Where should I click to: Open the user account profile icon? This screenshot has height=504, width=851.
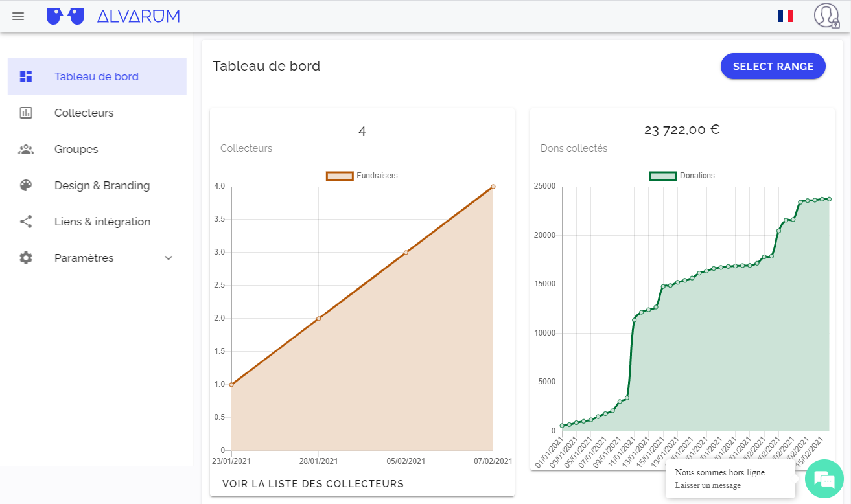click(826, 16)
